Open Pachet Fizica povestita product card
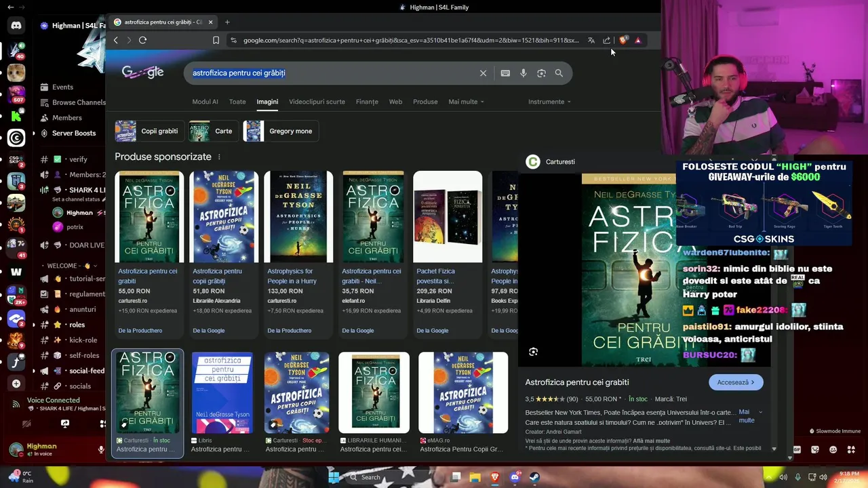This screenshot has height=488, width=868. point(448,254)
